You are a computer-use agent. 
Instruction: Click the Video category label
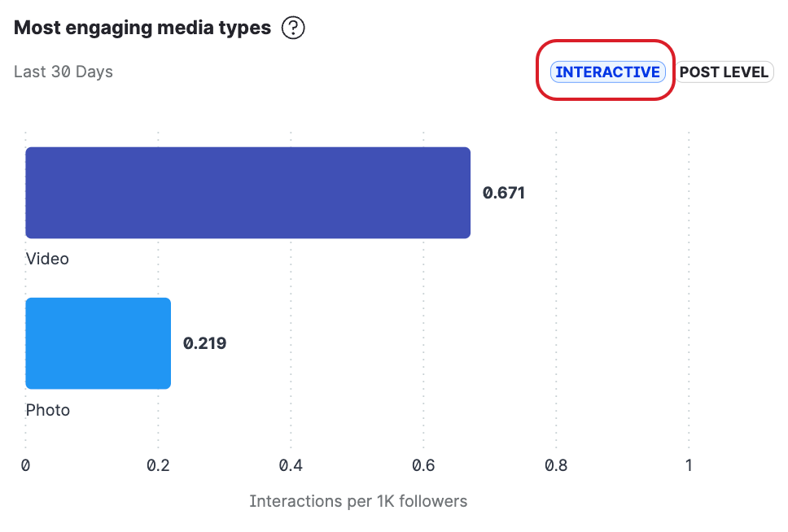47,259
